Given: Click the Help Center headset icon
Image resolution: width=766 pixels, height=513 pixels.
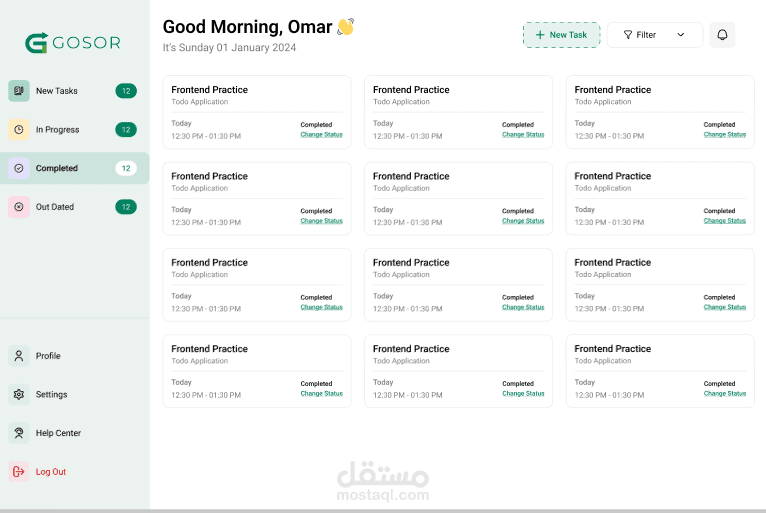Looking at the screenshot, I should pos(19,433).
